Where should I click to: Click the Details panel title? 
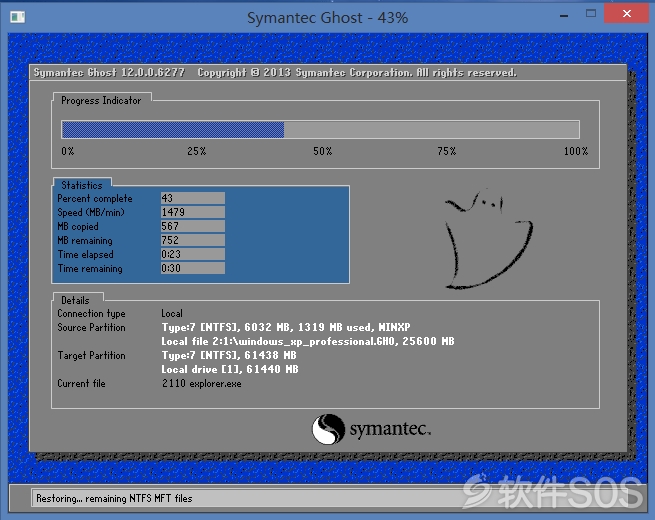[x=75, y=300]
